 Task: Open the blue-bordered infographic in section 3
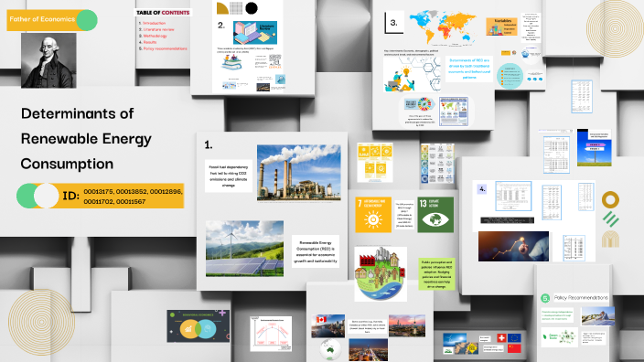tap(454, 112)
